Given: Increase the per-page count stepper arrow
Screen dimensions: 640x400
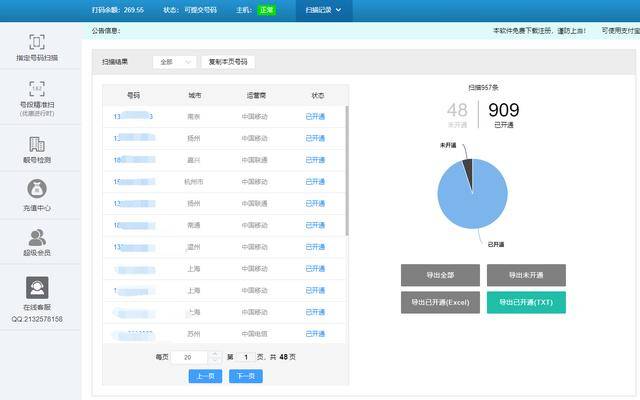Looking at the screenshot, I should 215,354.
